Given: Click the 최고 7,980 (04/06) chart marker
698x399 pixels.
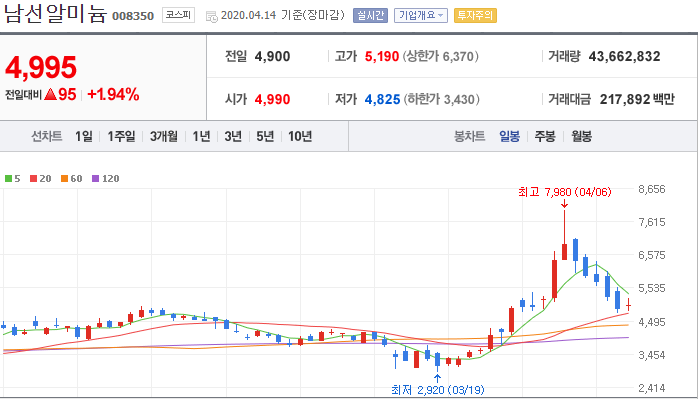Looking at the screenshot, I should coord(564,192).
